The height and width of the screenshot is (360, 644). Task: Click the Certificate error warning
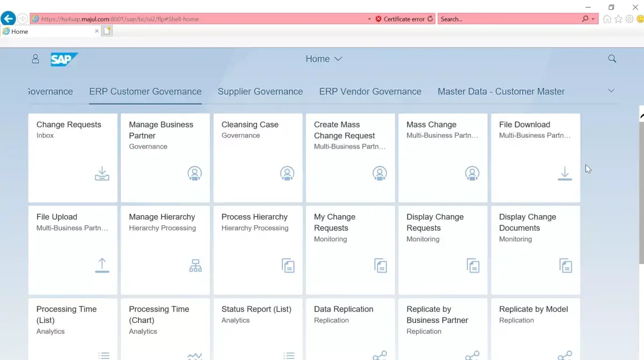coord(400,19)
